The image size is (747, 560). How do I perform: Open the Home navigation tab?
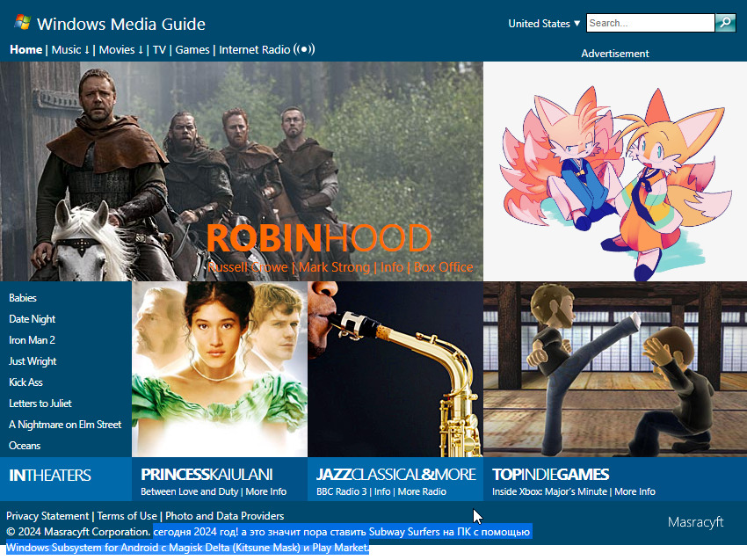click(x=25, y=49)
